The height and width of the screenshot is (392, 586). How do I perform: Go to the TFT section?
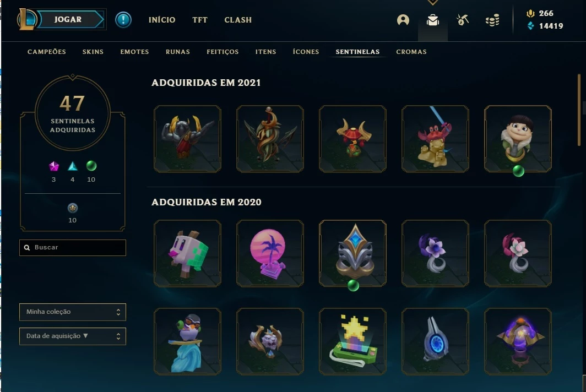199,20
